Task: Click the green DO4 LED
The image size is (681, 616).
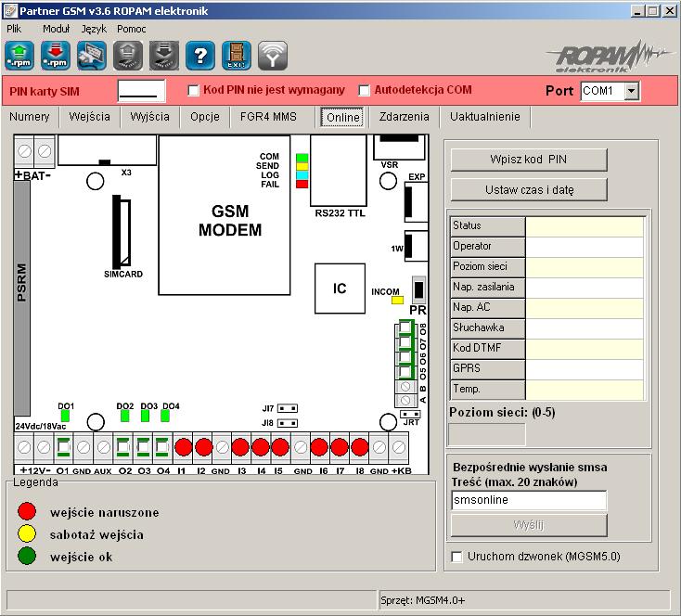Action: (165, 416)
